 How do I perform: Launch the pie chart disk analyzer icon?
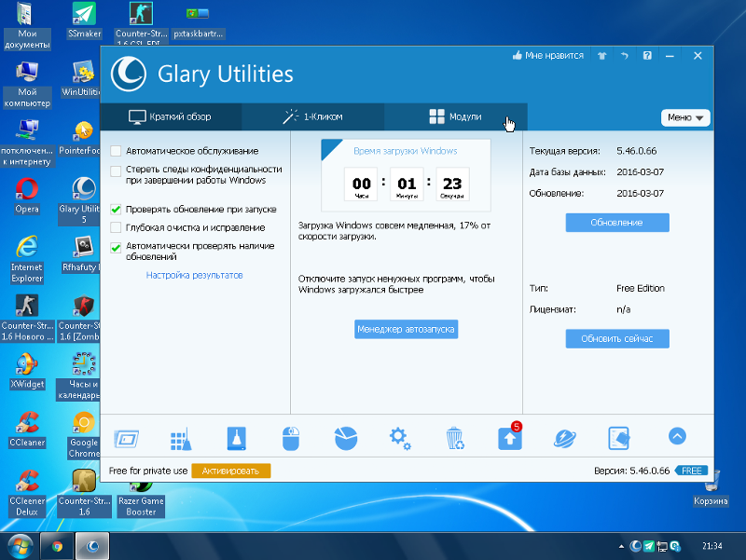click(x=346, y=438)
